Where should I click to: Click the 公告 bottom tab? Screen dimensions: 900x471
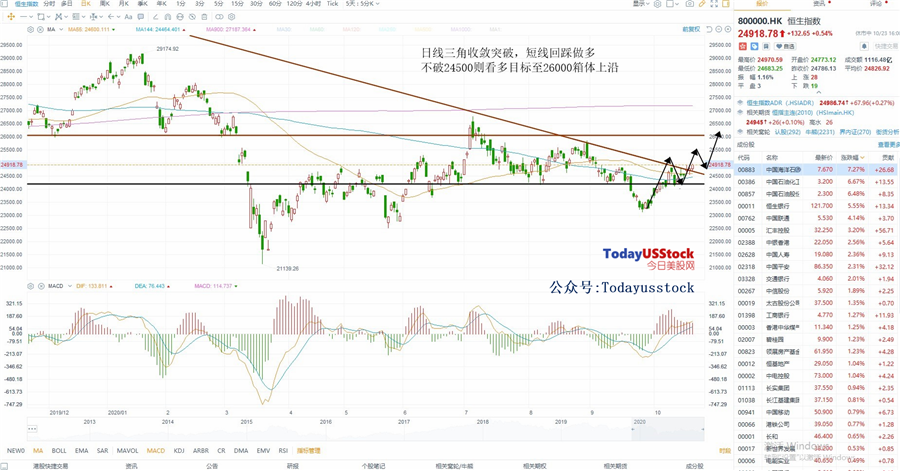pyautogui.click(x=212, y=466)
